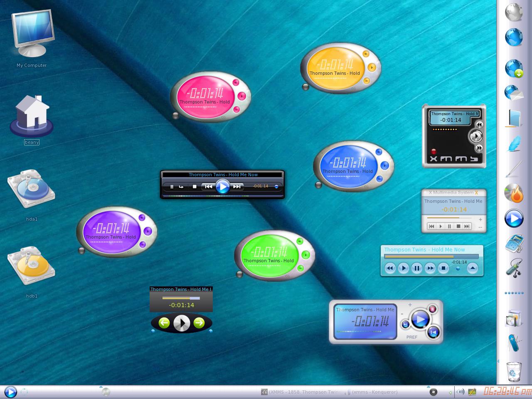Click pause in X Multimedia System player
Viewport: 532px width, 399px height.
[x=449, y=227]
